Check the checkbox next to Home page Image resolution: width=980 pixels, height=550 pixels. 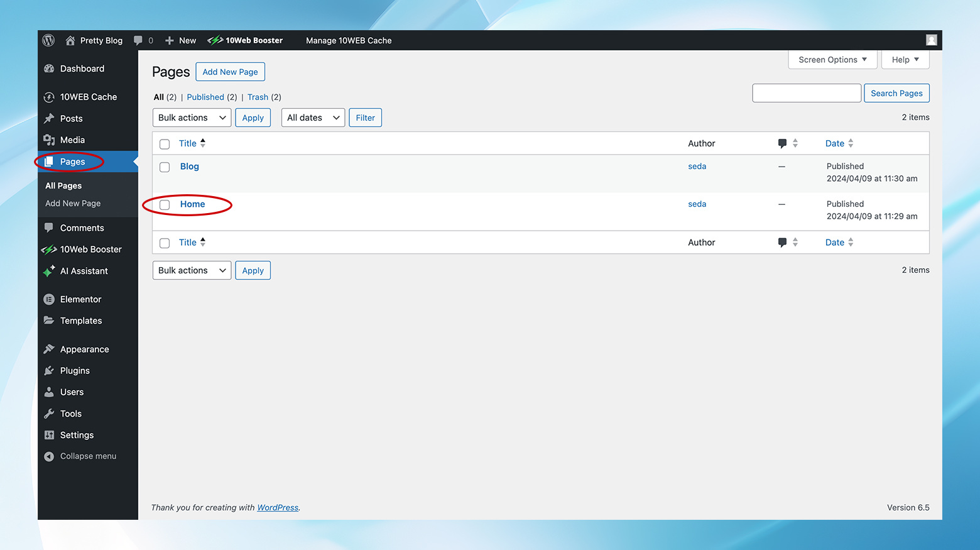point(164,204)
